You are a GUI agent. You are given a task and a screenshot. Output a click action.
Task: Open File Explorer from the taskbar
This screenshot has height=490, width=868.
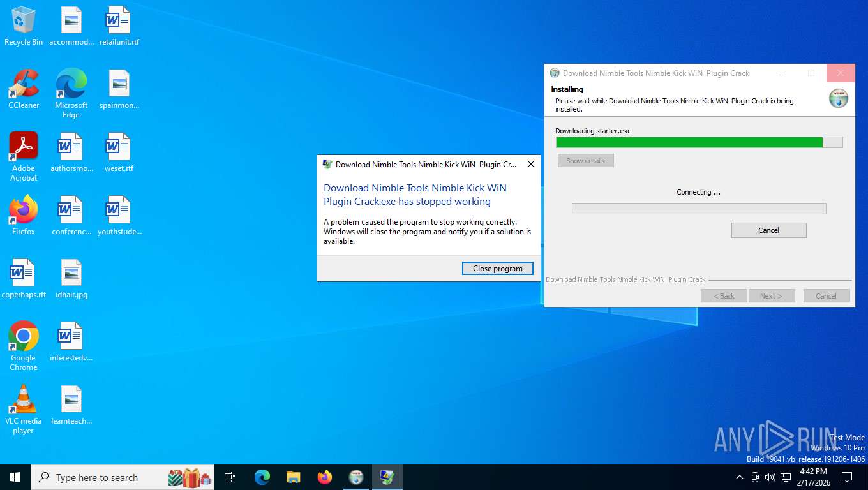click(x=294, y=477)
